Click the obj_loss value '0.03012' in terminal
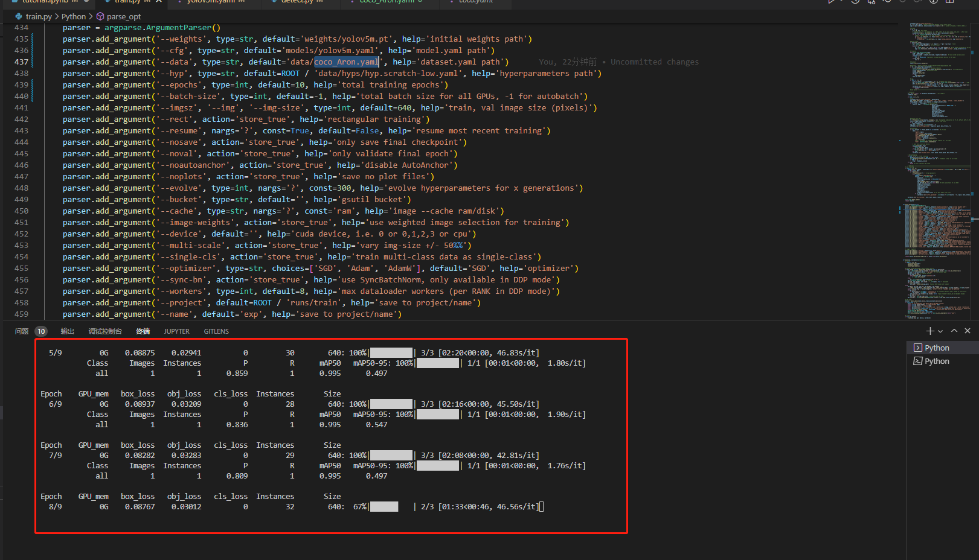Screen dimensions: 979x560 coord(186,506)
